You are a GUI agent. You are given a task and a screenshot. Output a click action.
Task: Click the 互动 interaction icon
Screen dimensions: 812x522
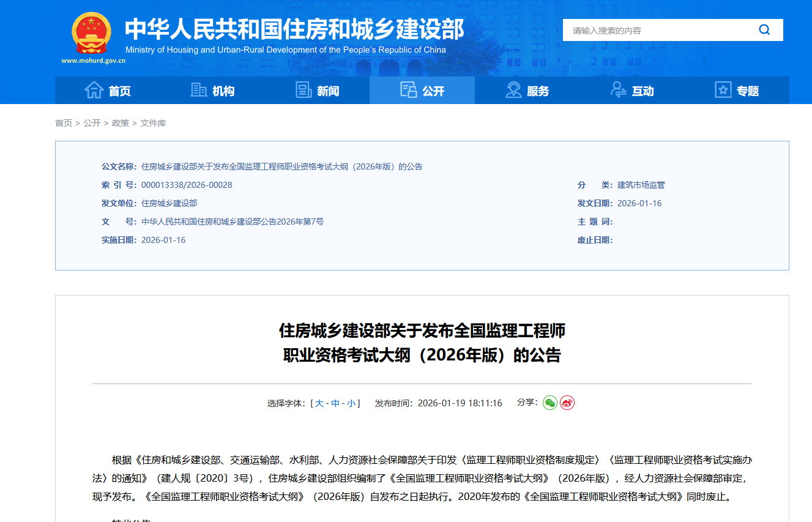619,90
